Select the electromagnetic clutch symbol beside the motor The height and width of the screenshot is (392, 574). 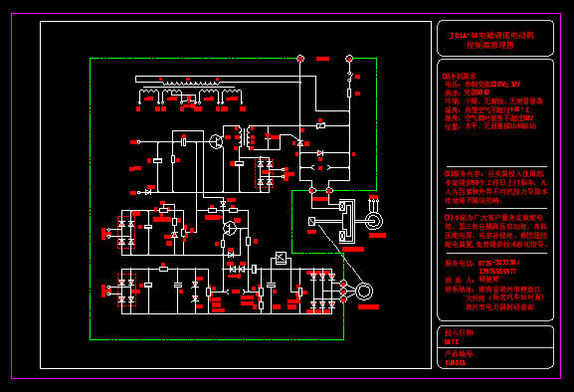coord(346,222)
